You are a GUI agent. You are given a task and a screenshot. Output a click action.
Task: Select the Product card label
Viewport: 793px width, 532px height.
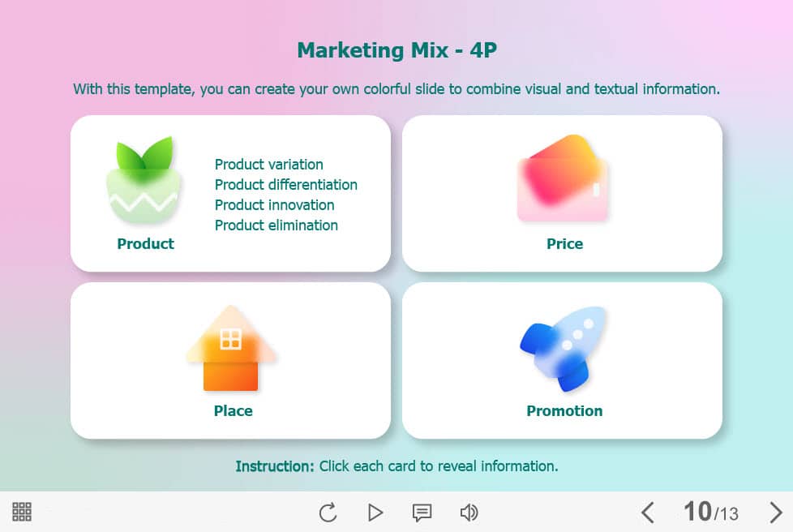pos(145,244)
